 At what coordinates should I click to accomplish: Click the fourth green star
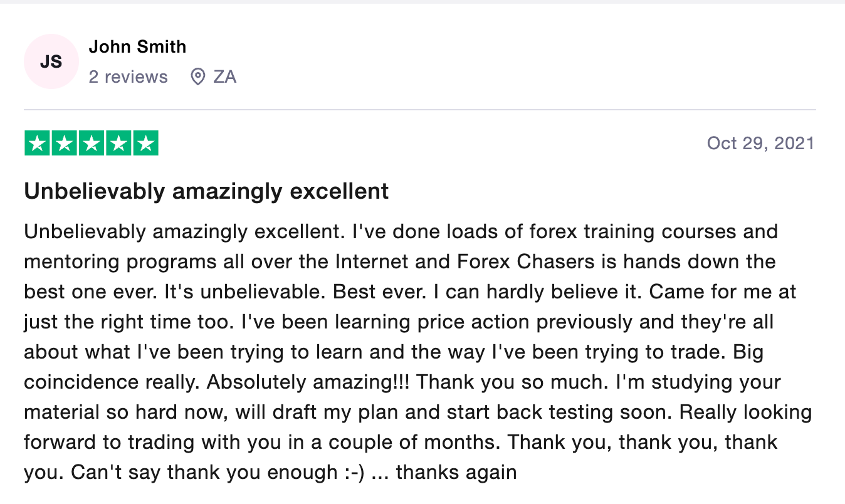click(x=118, y=144)
